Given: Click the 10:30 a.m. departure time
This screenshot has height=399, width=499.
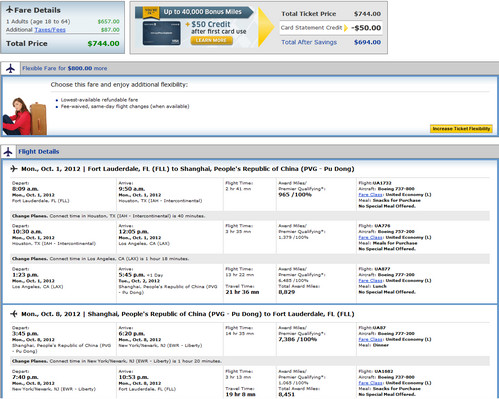Looking at the screenshot, I should coord(27,232).
